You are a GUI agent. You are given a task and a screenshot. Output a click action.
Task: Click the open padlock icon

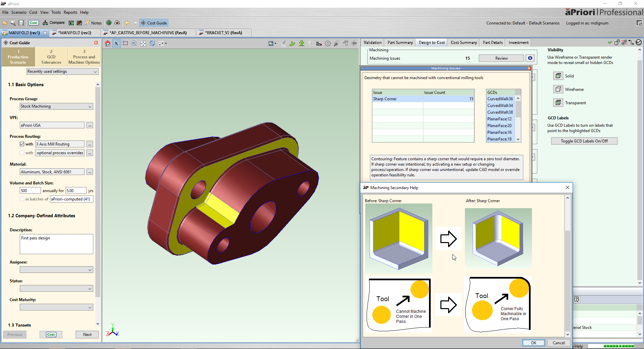pyautogui.click(x=617, y=42)
